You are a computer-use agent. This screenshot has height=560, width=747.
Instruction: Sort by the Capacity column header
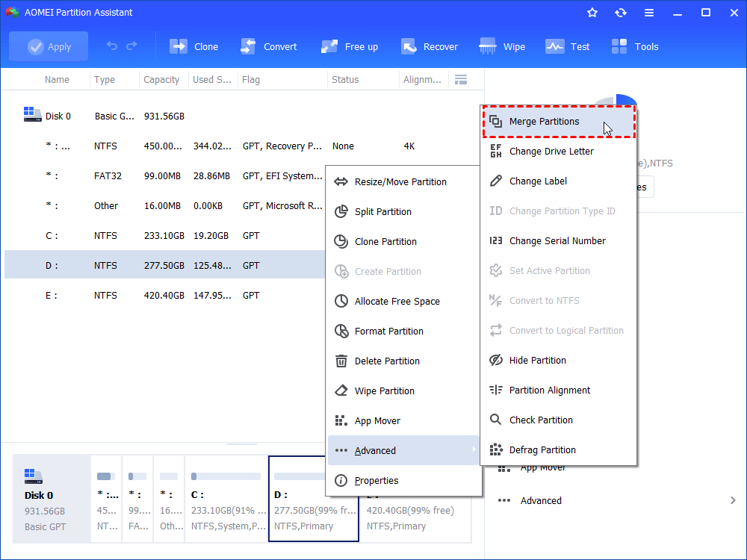coord(161,80)
